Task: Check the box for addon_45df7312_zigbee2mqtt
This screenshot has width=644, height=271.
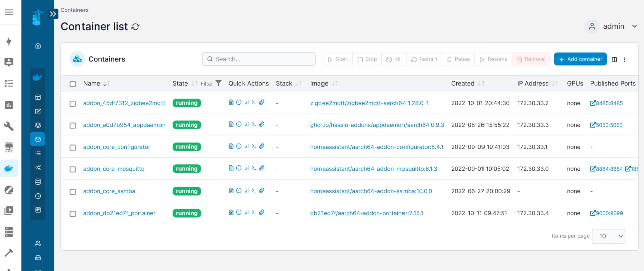Action: click(x=73, y=103)
